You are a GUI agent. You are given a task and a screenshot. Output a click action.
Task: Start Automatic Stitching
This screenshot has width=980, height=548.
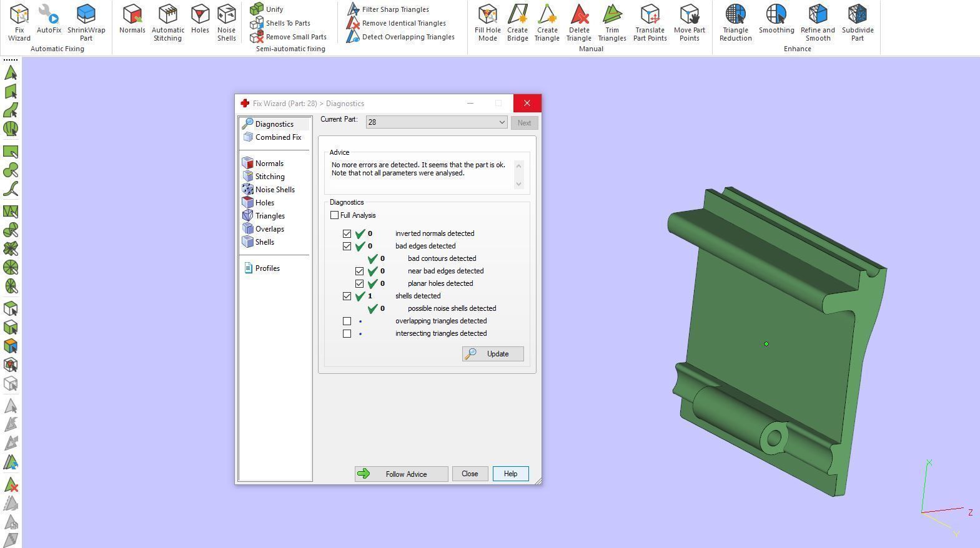[x=168, y=22]
